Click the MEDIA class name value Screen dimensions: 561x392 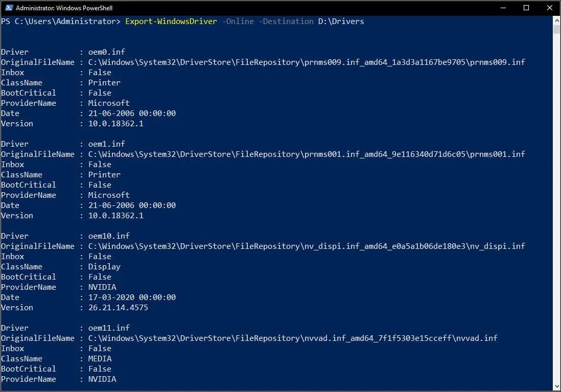coord(100,359)
